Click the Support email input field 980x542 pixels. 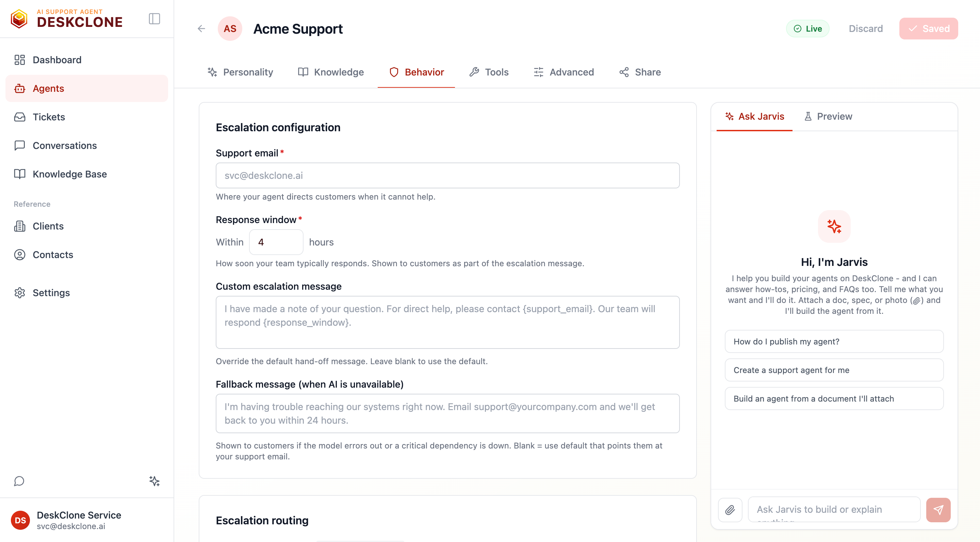pos(447,175)
